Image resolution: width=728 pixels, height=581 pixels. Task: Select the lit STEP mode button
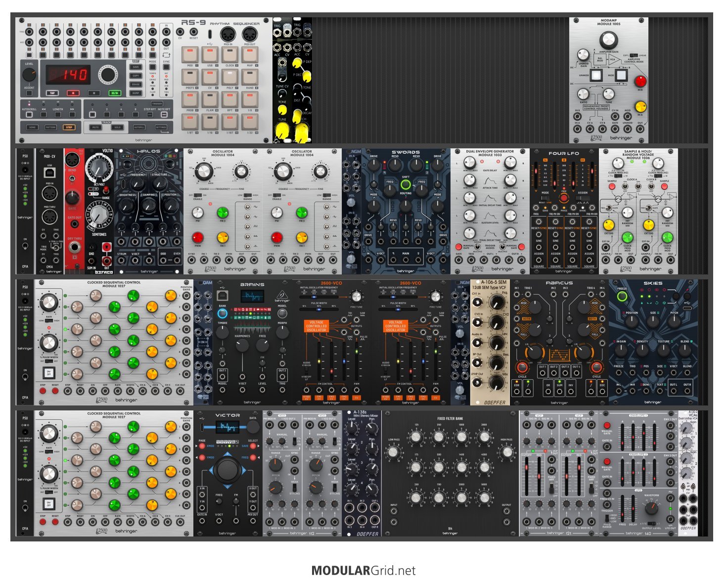69,128
